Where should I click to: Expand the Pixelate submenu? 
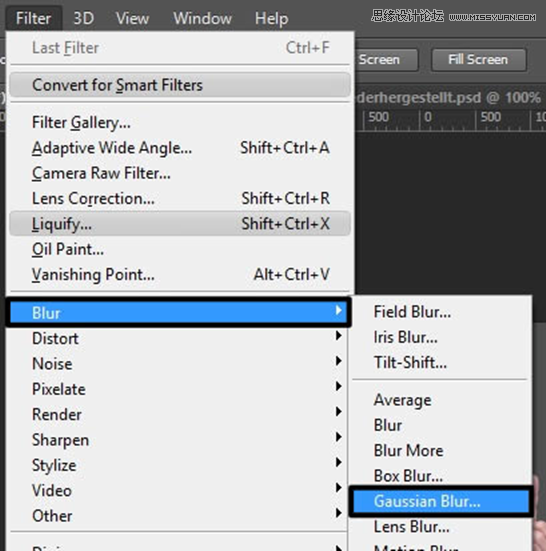[178, 389]
